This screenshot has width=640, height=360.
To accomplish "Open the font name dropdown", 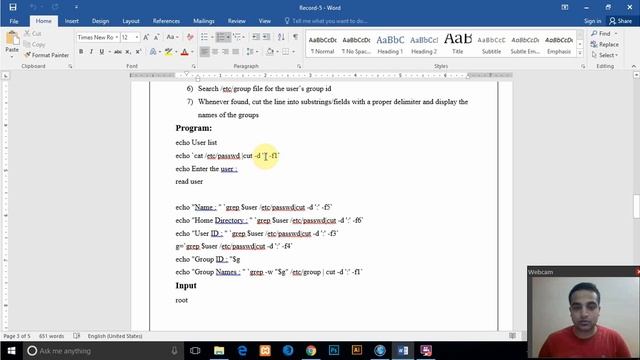I will pos(117,37).
